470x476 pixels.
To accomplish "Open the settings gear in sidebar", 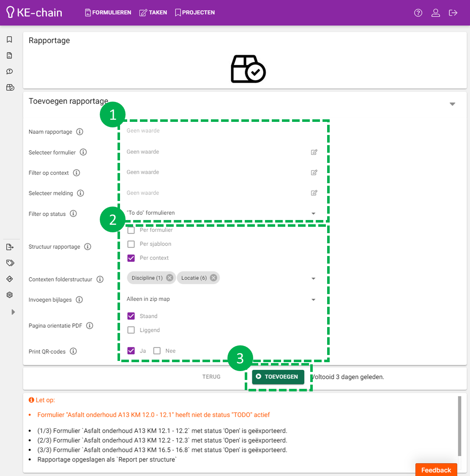I will tap(9, 295).
